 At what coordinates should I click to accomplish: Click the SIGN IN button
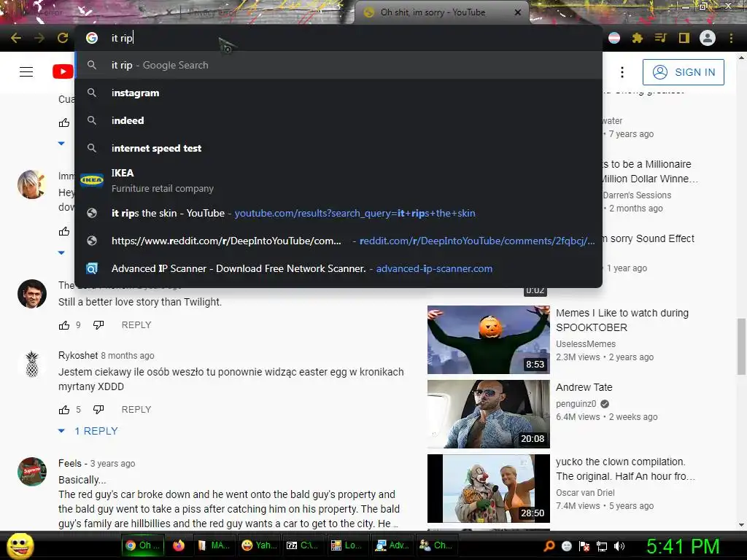point(683,72)
